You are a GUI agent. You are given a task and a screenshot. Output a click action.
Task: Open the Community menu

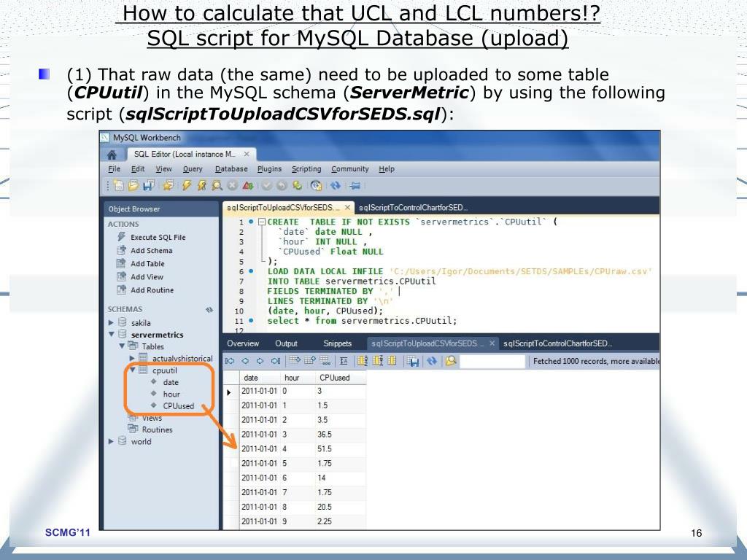[x=350, y=169]
